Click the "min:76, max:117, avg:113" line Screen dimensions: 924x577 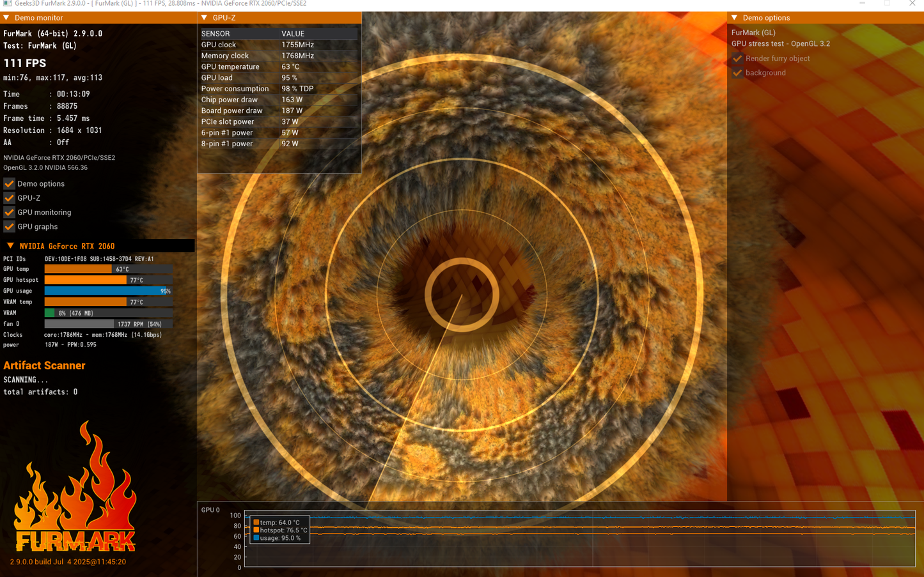tap(53, 78)
